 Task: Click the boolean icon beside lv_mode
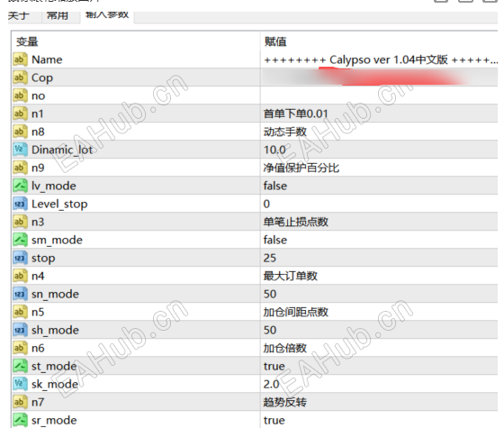[20, 186]
